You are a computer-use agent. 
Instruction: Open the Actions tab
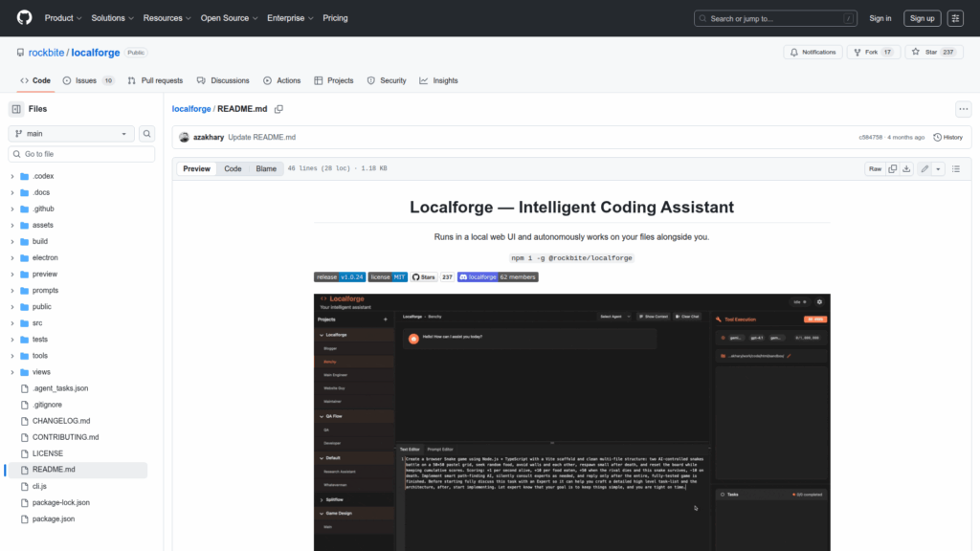coord(282,80)
